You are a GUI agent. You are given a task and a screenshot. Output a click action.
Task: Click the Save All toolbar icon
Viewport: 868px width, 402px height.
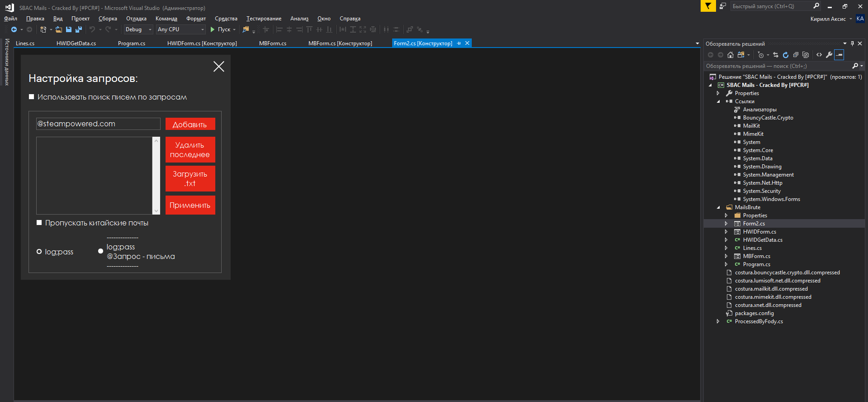(79, 29)
